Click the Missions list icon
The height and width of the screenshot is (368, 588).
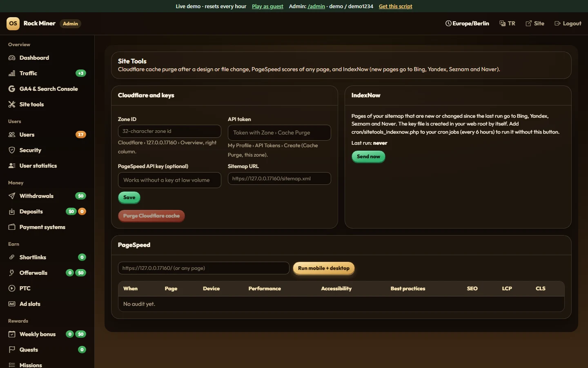point(12,365)
